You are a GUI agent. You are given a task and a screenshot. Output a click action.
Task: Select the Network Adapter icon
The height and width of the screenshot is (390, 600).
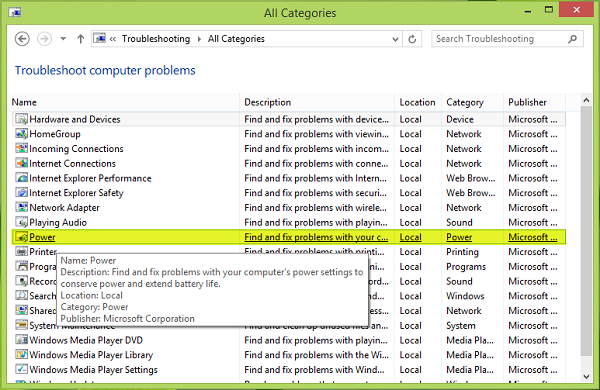(x=21, y=207)
